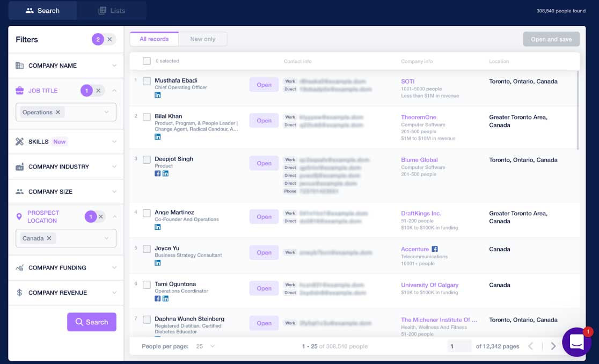Open the SOTI company link

pyautogui.click(x=408, y=82)
